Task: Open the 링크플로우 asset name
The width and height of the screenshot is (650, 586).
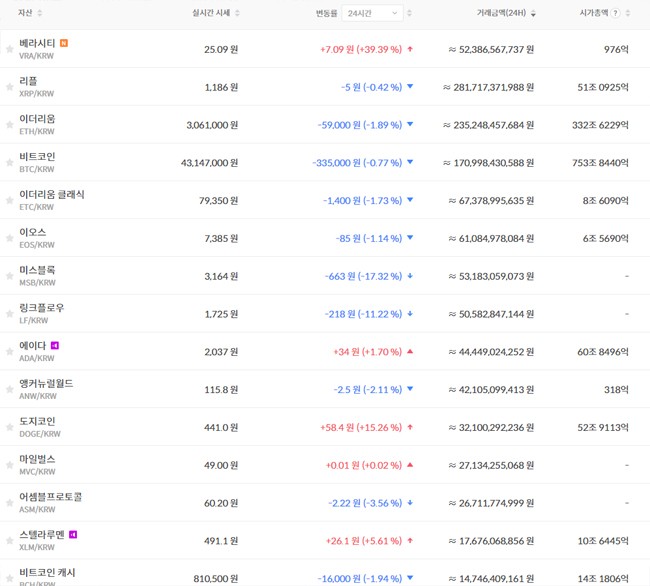Action: click(x=41, y=308)
